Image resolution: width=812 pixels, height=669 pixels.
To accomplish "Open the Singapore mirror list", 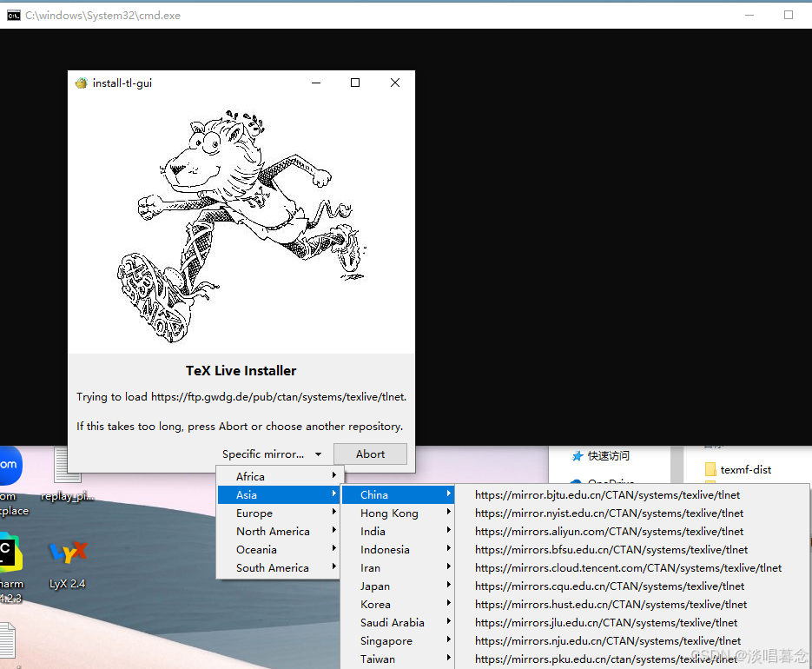I will point(398,641).
